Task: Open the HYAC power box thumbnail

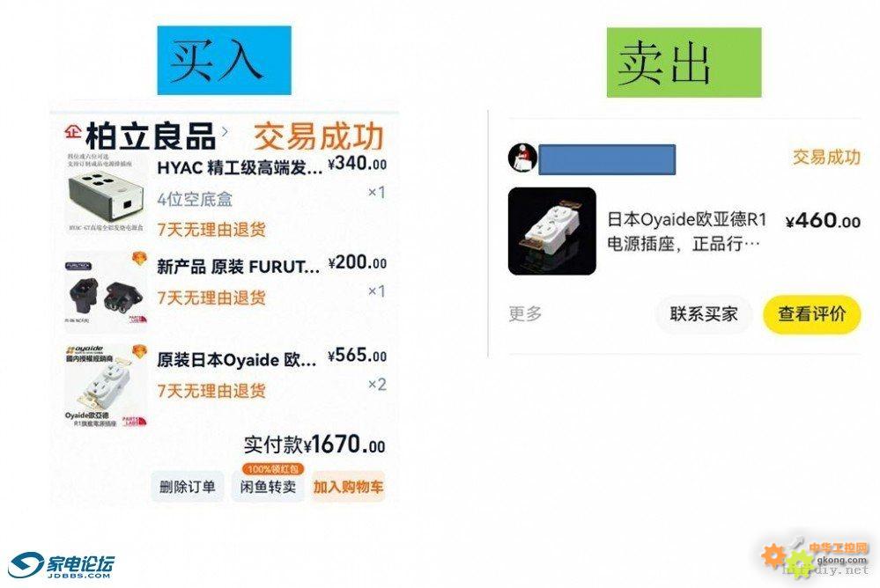Action: click(106, 193)
